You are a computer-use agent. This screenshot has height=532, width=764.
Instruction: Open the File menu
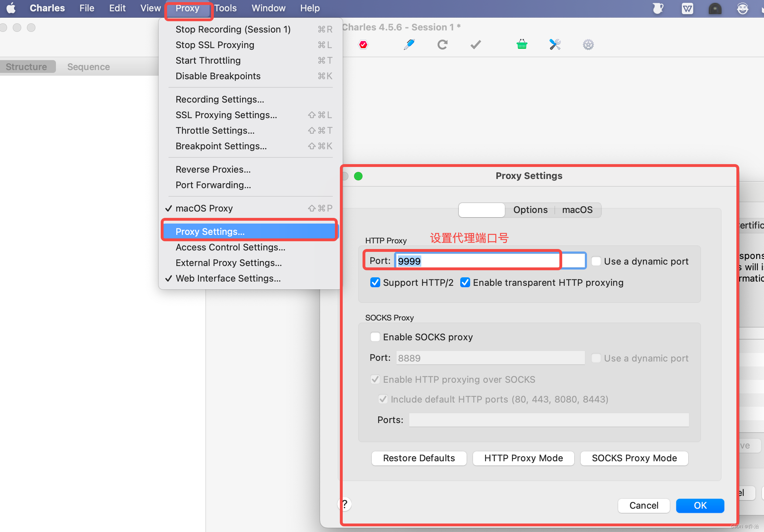point(87,8)
